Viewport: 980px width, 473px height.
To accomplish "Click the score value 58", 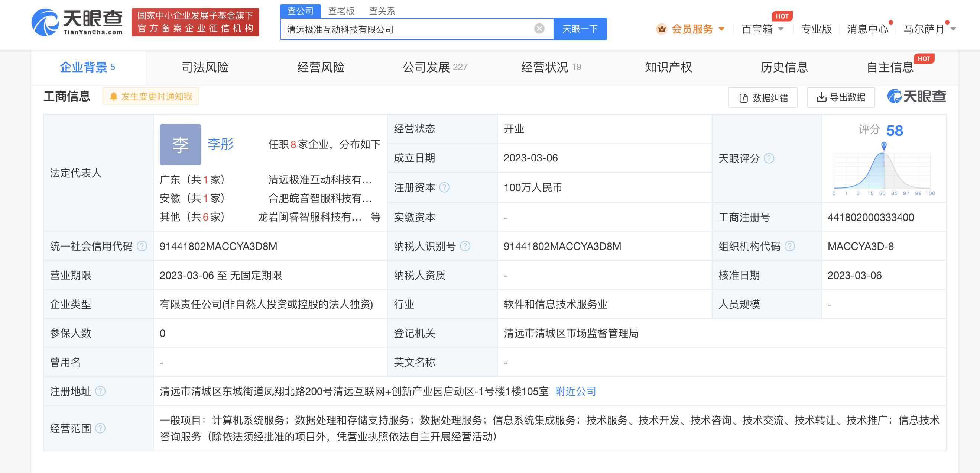I will (x=895, y=130).
